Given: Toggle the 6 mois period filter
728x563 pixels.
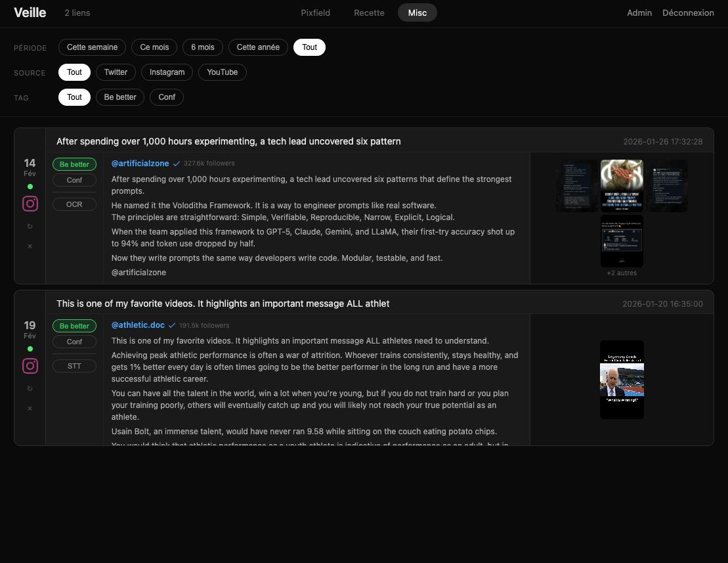Looking at the screenshot, I should tap(202, 47).
